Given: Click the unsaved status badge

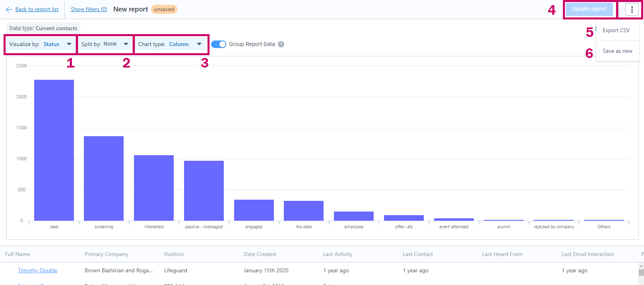Looking at the screenshot, I should click(x=164, y=10).
